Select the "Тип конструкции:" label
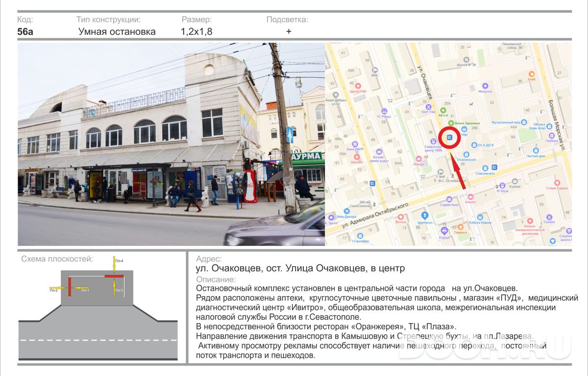The image size is (588, 376). click(109, 20)
